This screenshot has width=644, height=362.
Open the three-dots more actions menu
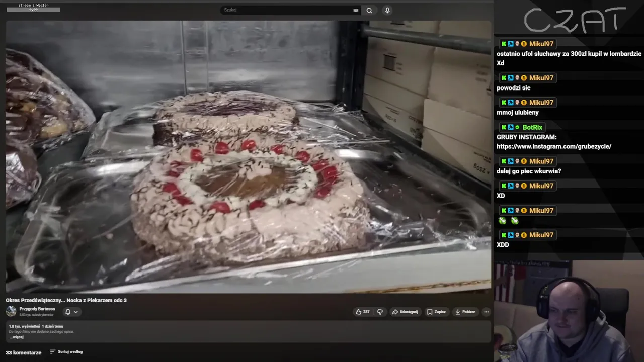coord(486,312)
